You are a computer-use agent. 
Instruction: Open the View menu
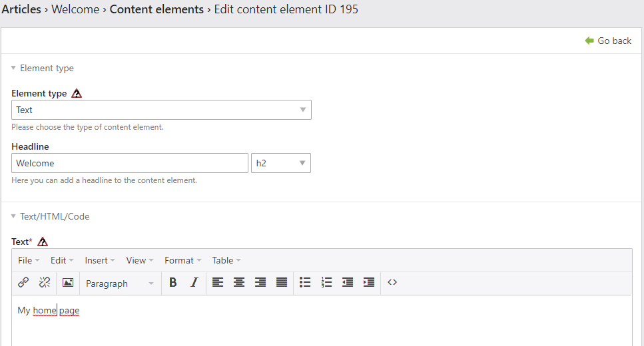click(140, 260)
